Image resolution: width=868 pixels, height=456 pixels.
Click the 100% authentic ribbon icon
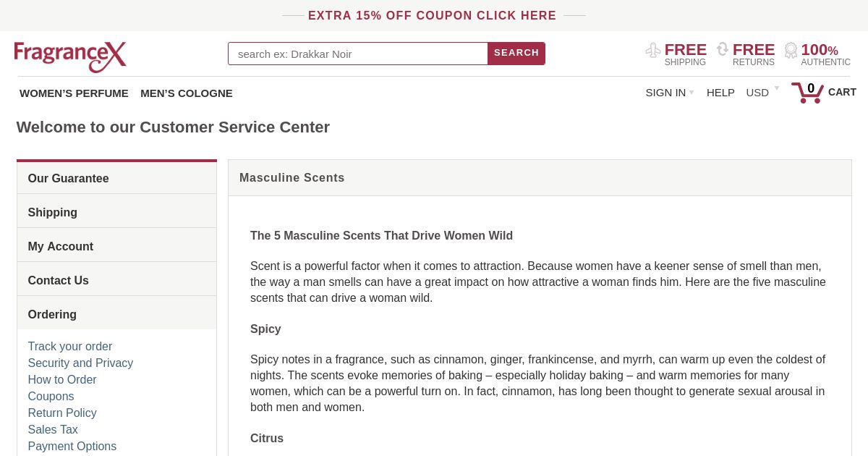(791, 50)
